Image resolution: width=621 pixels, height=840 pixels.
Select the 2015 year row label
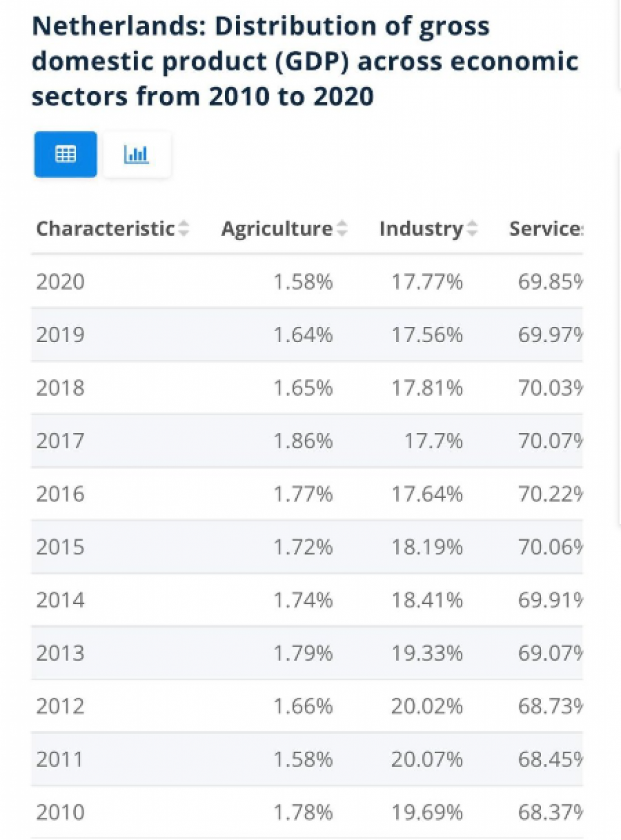[x=60, y=547]
